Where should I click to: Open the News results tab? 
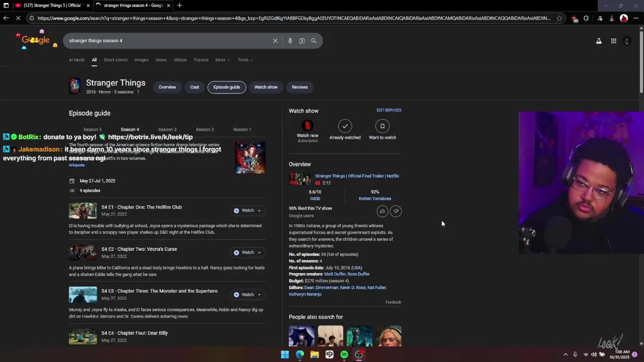[x=161, y=60]
